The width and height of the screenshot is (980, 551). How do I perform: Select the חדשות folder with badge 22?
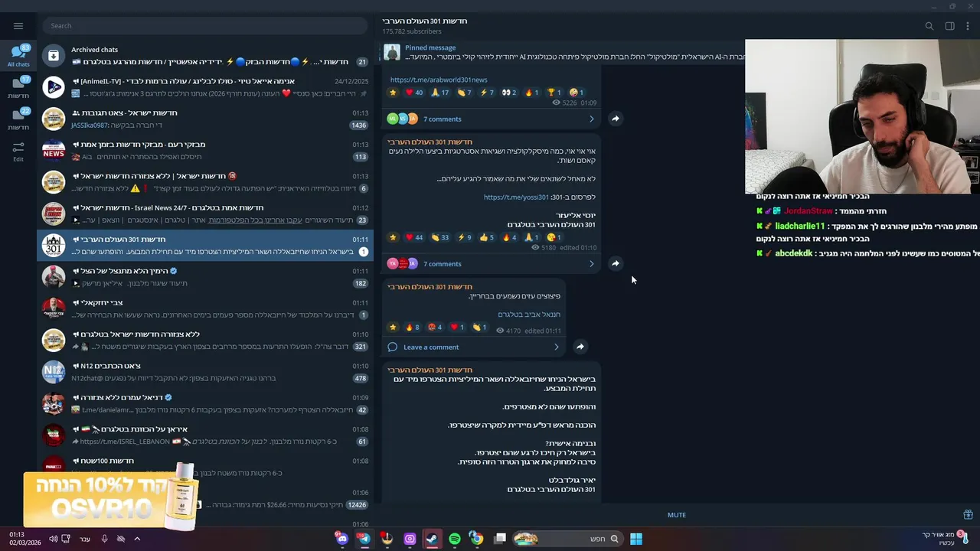[x=18, y=119]
